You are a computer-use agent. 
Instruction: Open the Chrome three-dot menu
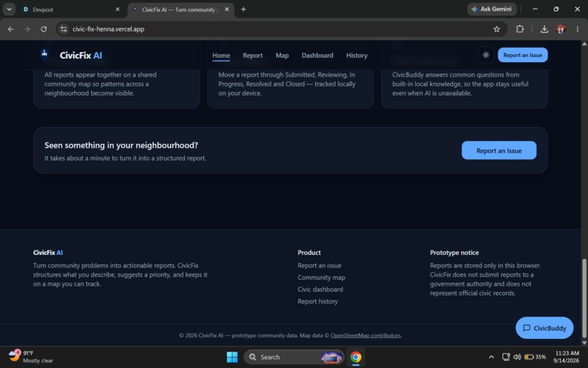[x=577, y=29]
